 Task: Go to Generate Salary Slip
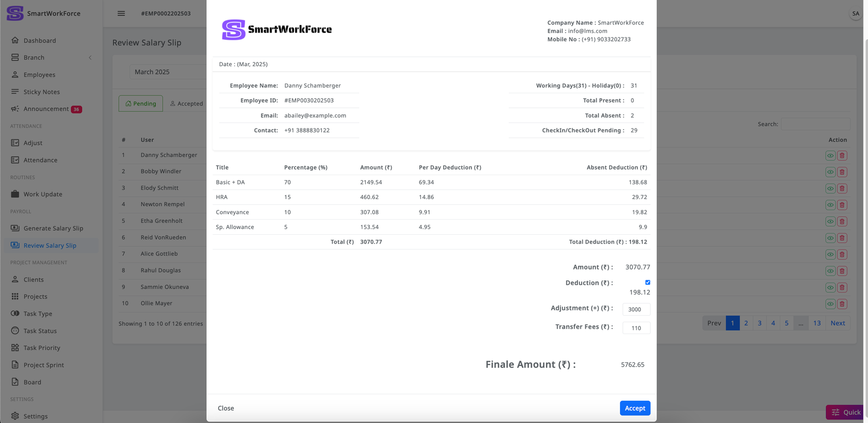pyautogui.click(x=53, y=228)
